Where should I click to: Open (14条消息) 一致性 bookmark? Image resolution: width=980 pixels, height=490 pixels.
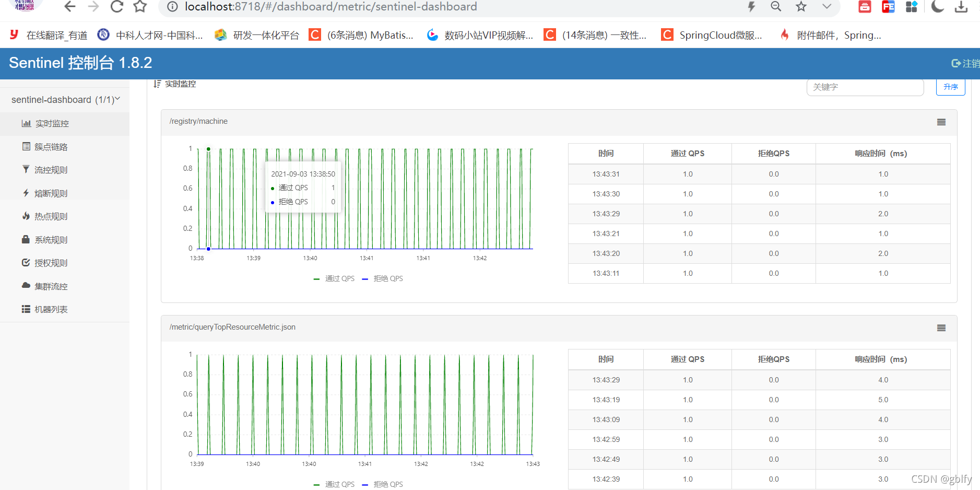[x=595, y=35]
